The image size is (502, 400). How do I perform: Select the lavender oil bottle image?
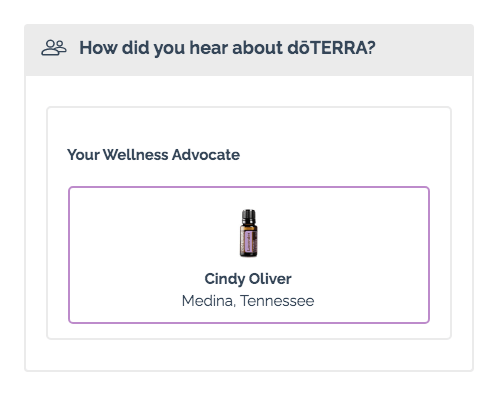pos(248,233)
